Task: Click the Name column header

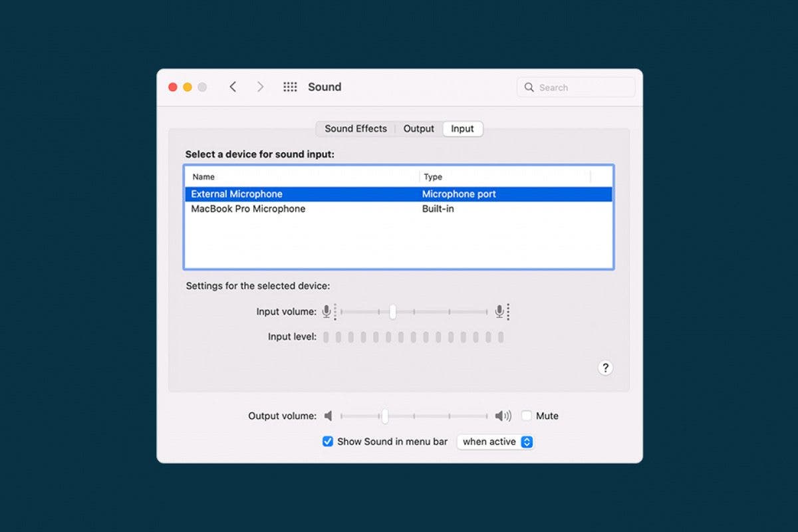Action: 203,177
